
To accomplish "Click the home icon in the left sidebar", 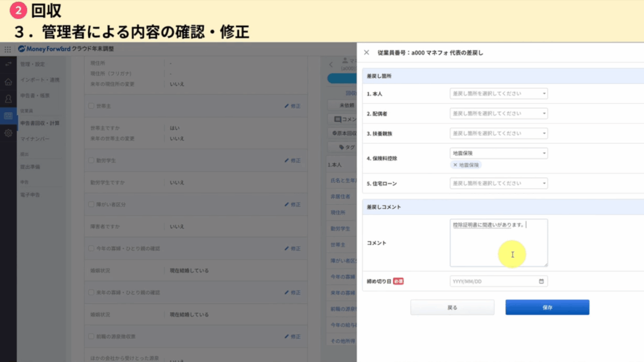I will (8, 82).
